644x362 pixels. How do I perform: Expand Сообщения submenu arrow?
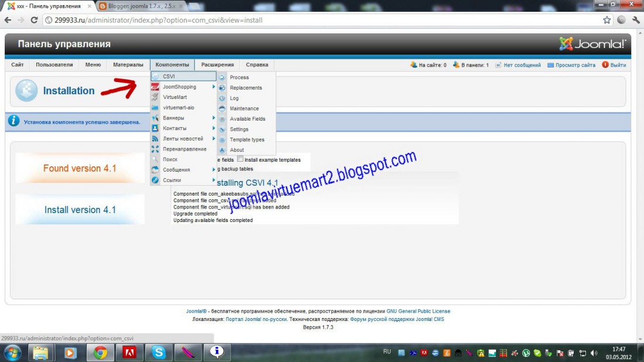click(x=214, y=170)
